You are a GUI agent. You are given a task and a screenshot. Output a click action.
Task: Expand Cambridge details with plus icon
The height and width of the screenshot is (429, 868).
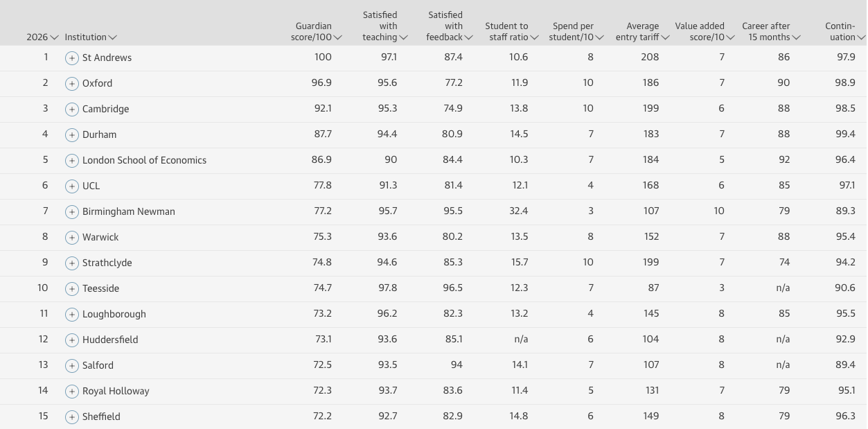tap(72, 110)
